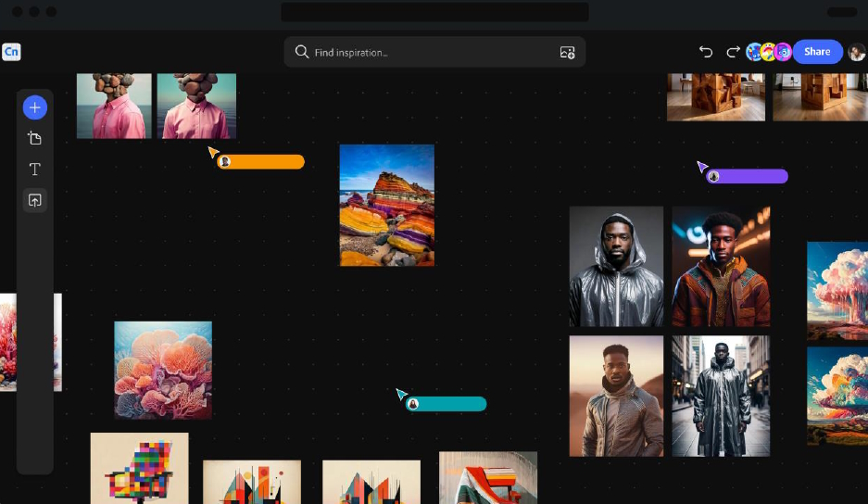This screenshot has width=868, height=504.
Task: Click the yellow collaborator avatar
Action: click(768, 52)
